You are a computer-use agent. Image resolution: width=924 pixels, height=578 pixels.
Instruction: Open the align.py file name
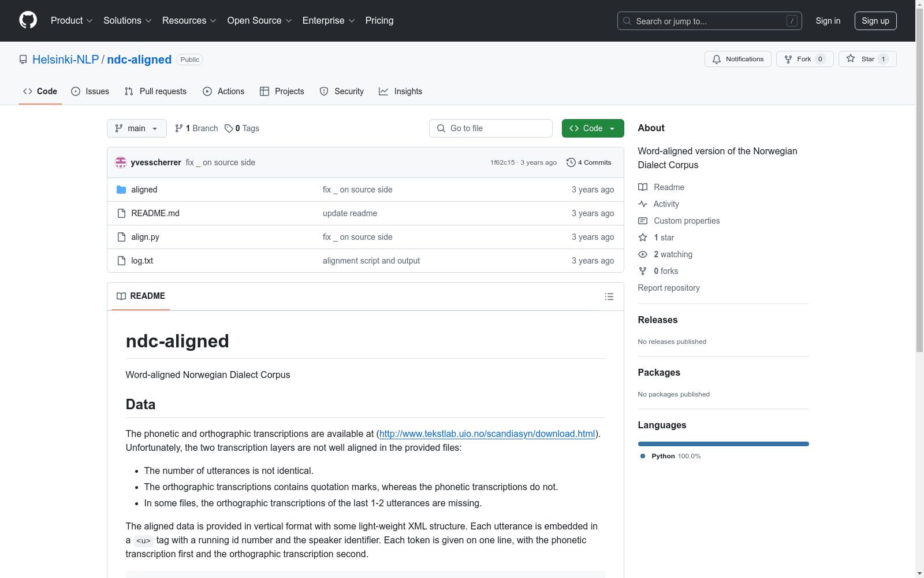[x=145, y=237]
